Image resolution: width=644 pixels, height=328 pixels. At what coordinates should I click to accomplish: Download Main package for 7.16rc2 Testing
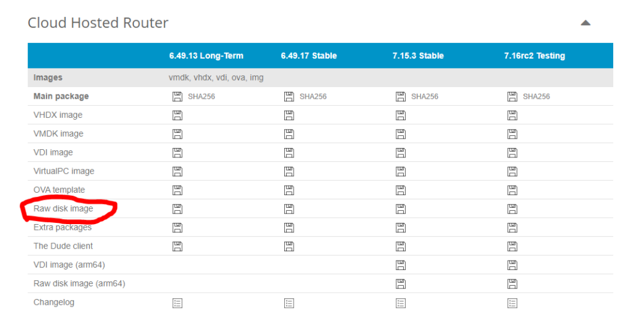[x=513, y=96]
